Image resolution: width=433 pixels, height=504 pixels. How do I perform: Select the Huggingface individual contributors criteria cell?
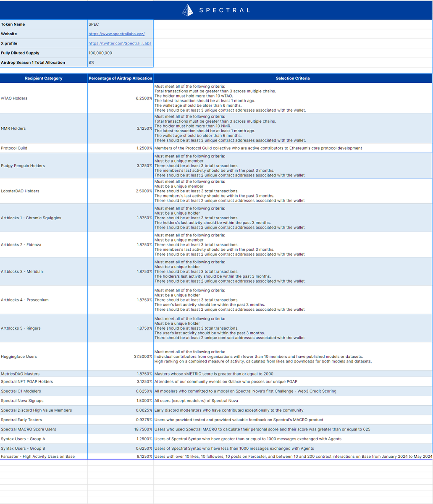(x=293, y=357)
